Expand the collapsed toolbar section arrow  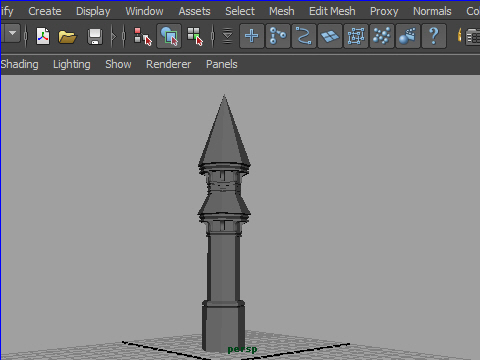[114, 36]
